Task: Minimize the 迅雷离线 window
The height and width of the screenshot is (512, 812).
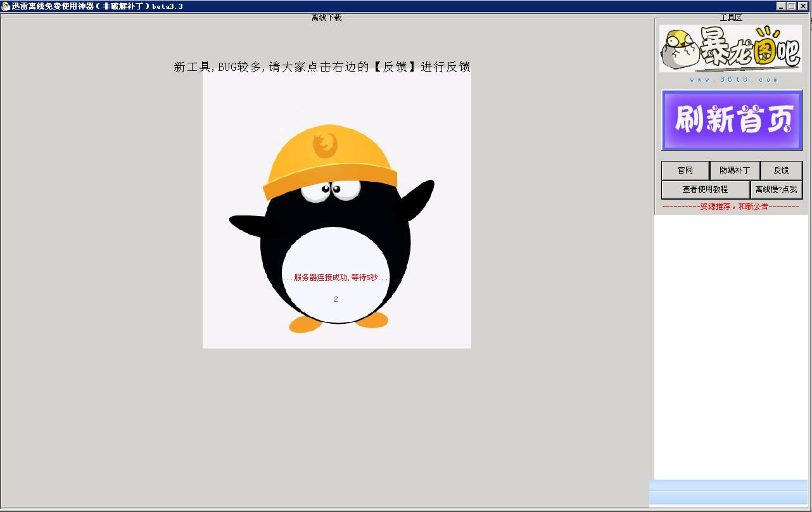Action: tap(782, 6)
